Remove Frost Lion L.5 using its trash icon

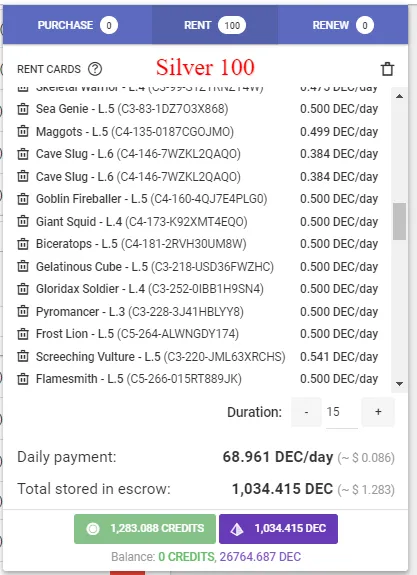(23, 334)
